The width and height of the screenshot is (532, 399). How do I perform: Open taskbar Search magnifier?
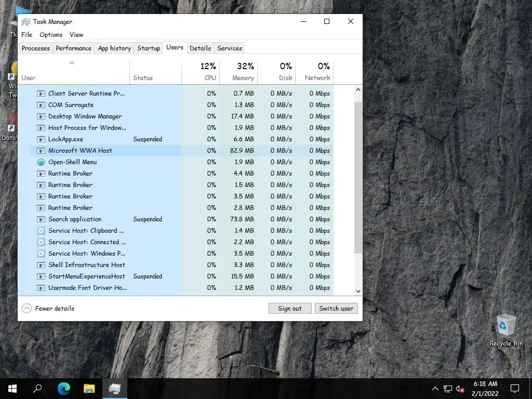pyautogui.click(x=37, y=389)
